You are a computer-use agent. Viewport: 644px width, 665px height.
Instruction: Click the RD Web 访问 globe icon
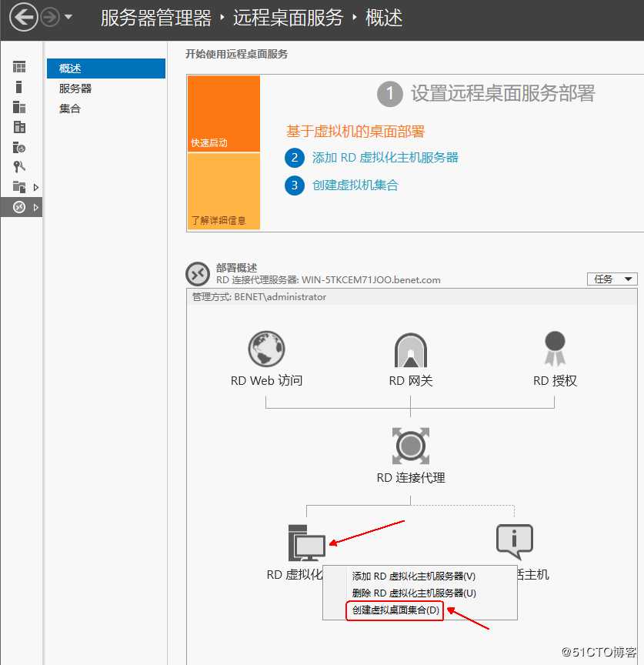point(267,349)
